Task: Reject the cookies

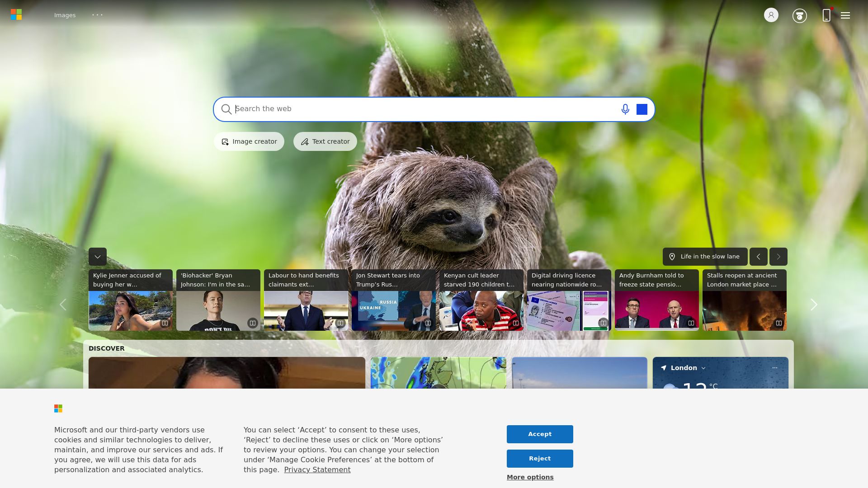Action: [540, 459]
